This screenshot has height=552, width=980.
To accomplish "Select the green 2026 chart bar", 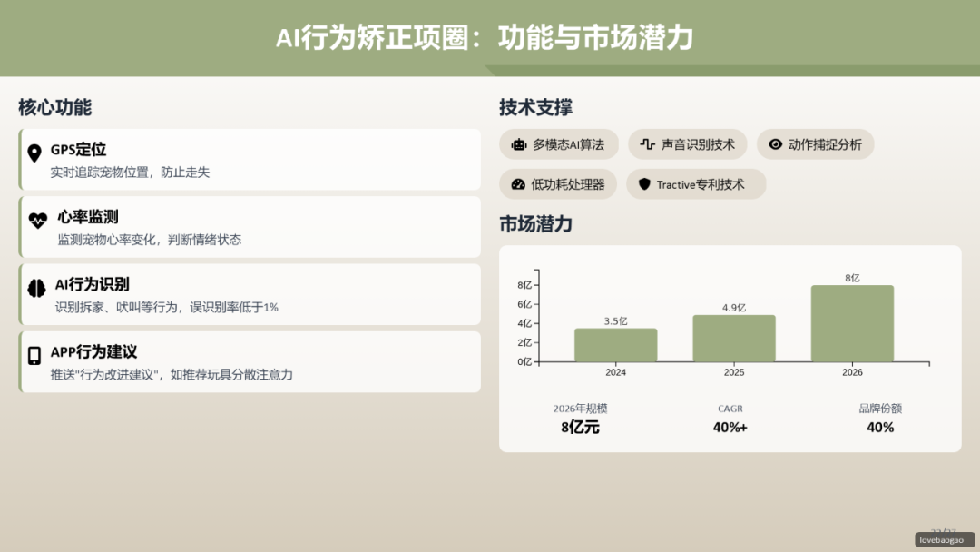I will [x=852, y=322].
